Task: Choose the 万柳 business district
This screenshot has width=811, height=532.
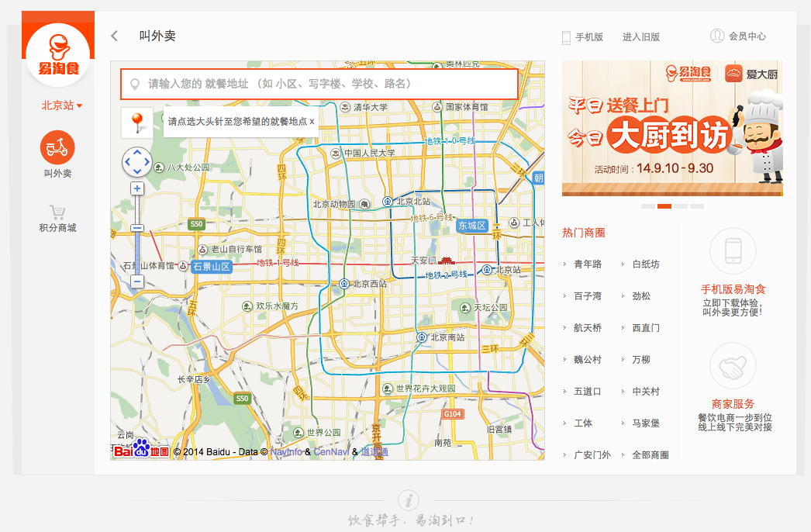Action: pos(641,360)
